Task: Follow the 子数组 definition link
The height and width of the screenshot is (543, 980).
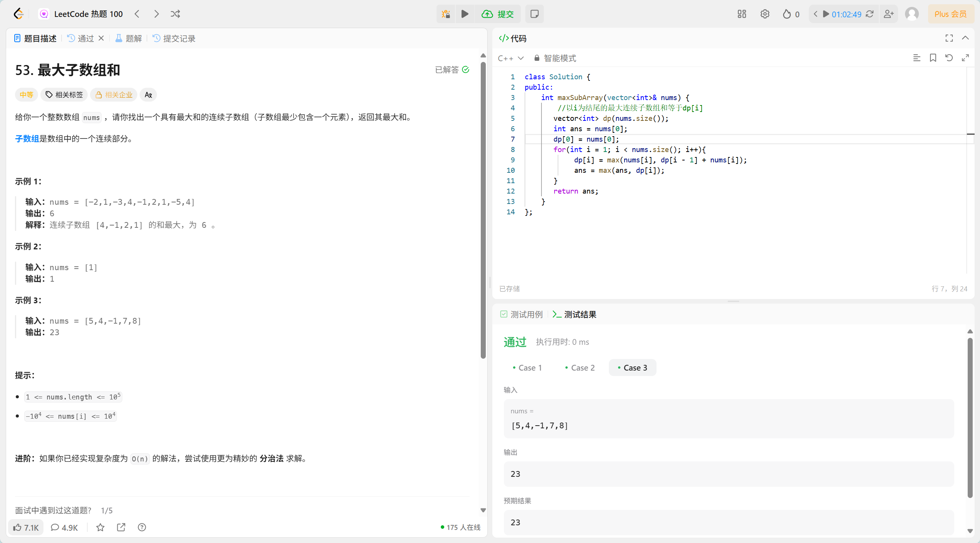Action: click(27, 139)
